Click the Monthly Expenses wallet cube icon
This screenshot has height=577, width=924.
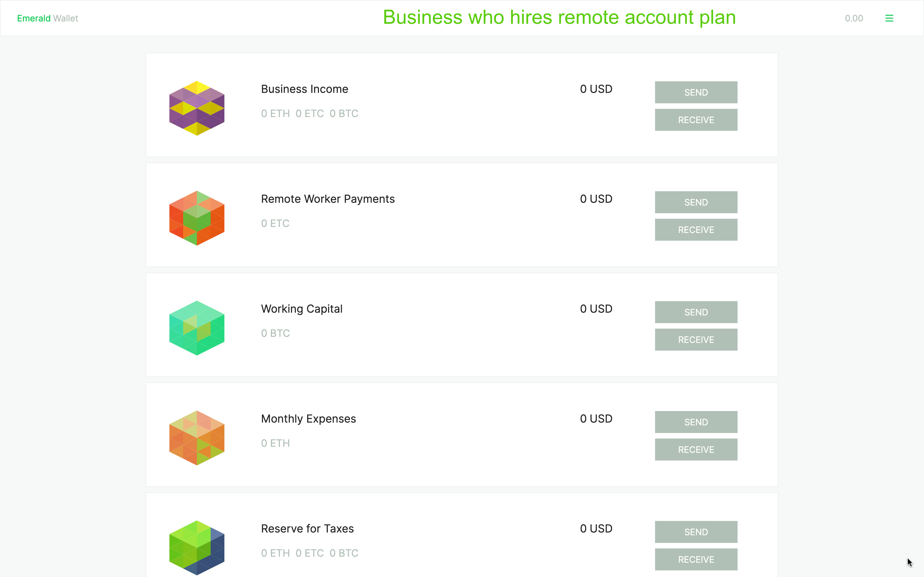pos(197,438)
